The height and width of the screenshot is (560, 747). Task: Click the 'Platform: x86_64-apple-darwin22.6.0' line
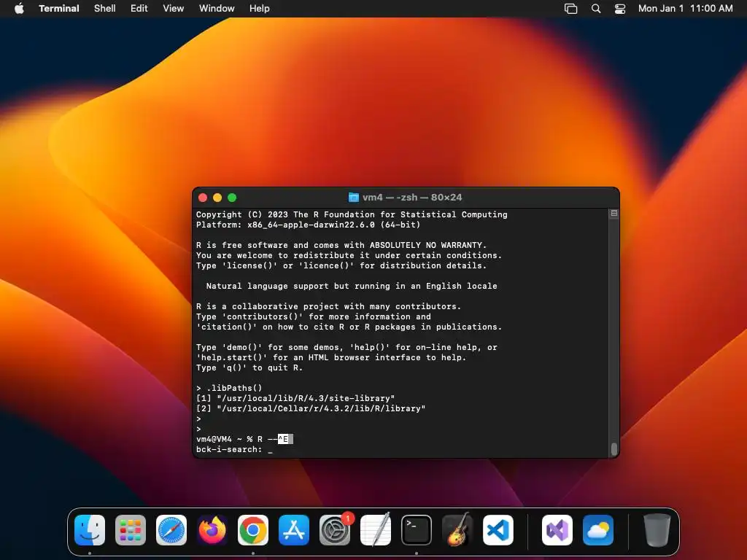(x=309, y=225)
